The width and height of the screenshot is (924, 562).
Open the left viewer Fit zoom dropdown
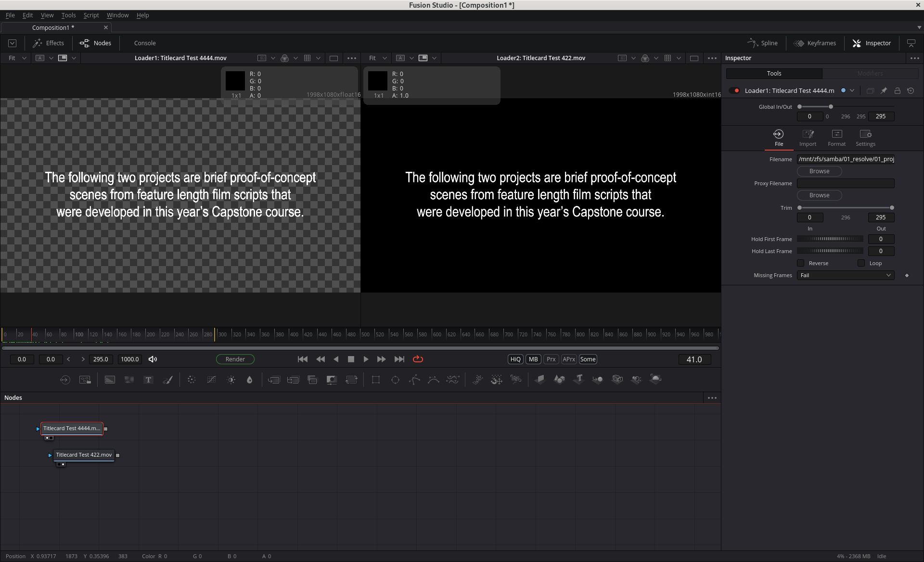pyautogui.click(x=17, y=58)
